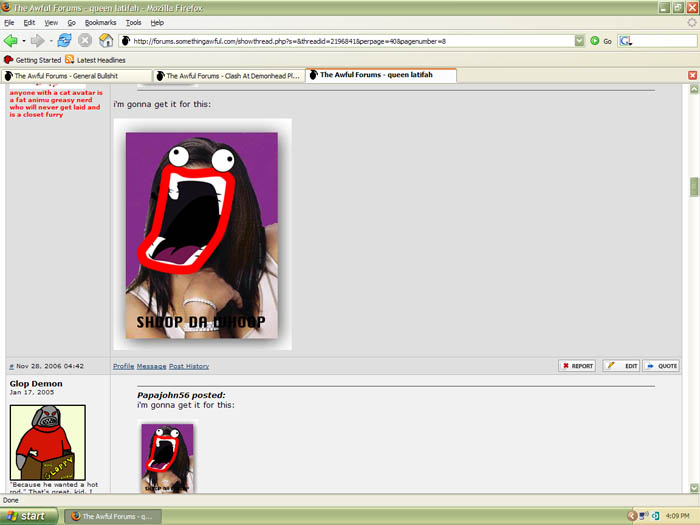Click the Glop Demon username
The height and width of the screenshot is (525, 700).
point(36,383)
